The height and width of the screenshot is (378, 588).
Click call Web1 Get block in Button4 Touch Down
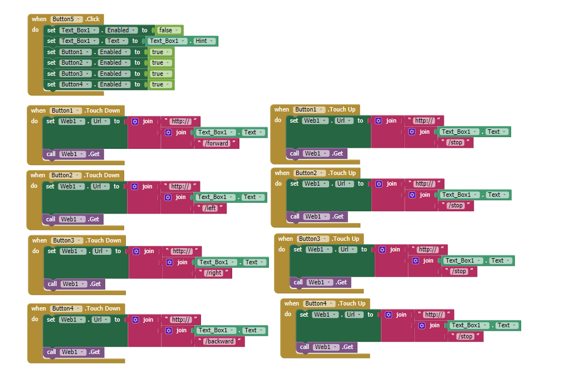pos(73,352)
